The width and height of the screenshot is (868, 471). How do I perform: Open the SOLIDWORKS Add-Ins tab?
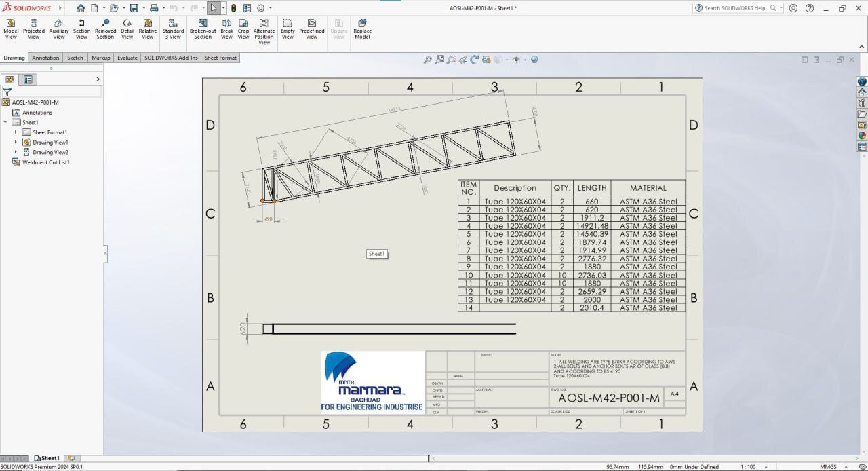click(171, 58)
